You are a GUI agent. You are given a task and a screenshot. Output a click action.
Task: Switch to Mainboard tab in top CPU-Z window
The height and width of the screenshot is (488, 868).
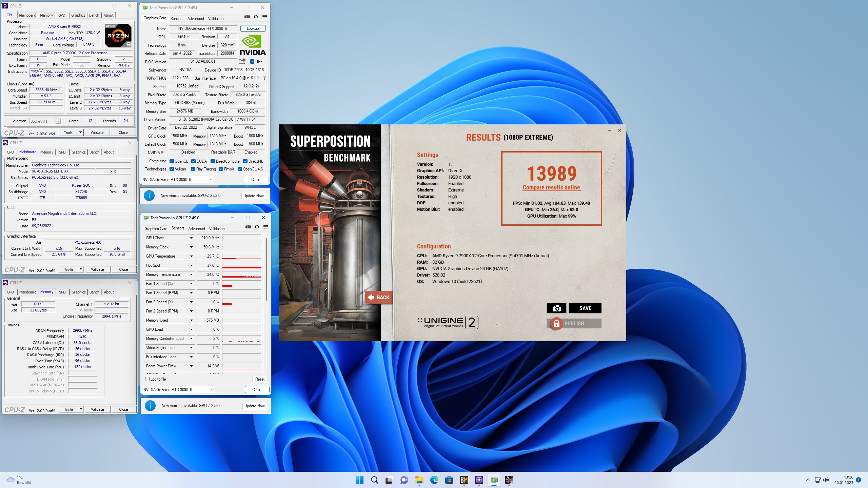coord(27,15)
